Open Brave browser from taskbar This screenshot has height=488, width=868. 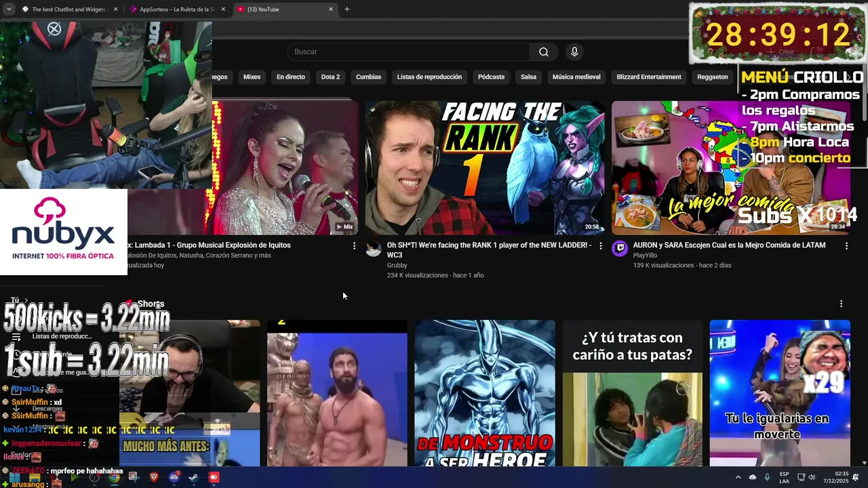154,478
